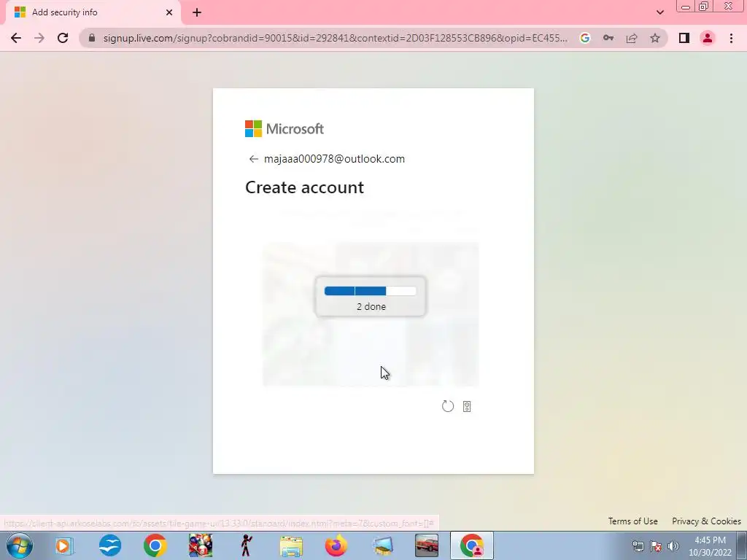Open the stick figure taskbar app
Viewport: 747px width, 560px height.
[x=246, y=545]
